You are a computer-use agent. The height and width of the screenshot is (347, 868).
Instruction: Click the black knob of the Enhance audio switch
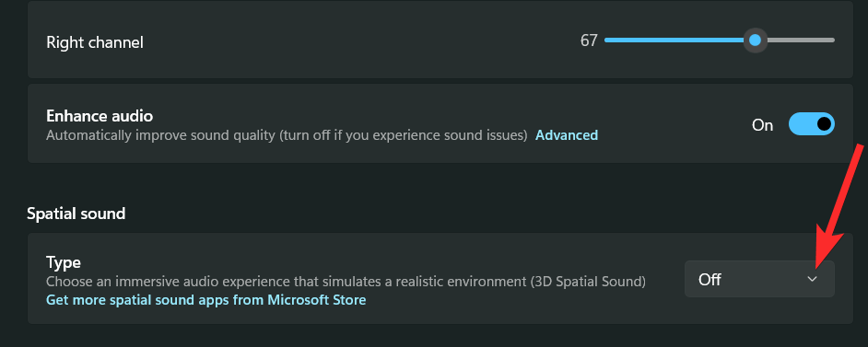(x=824, y=123)
